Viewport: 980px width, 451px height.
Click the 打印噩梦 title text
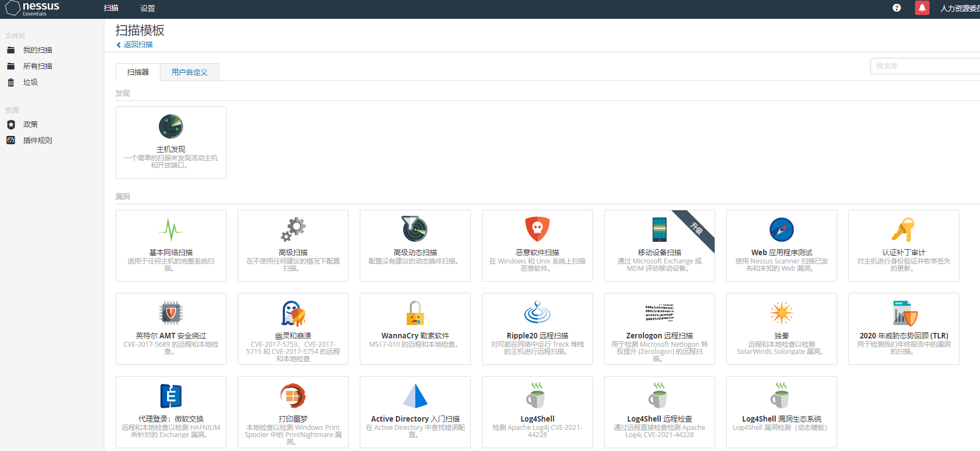(293, 419)
